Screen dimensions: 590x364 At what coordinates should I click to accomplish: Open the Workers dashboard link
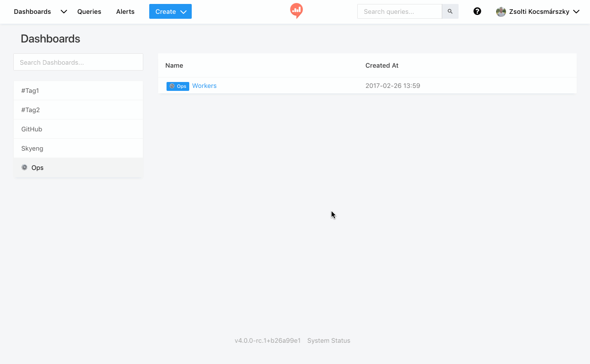pos(204,86)
